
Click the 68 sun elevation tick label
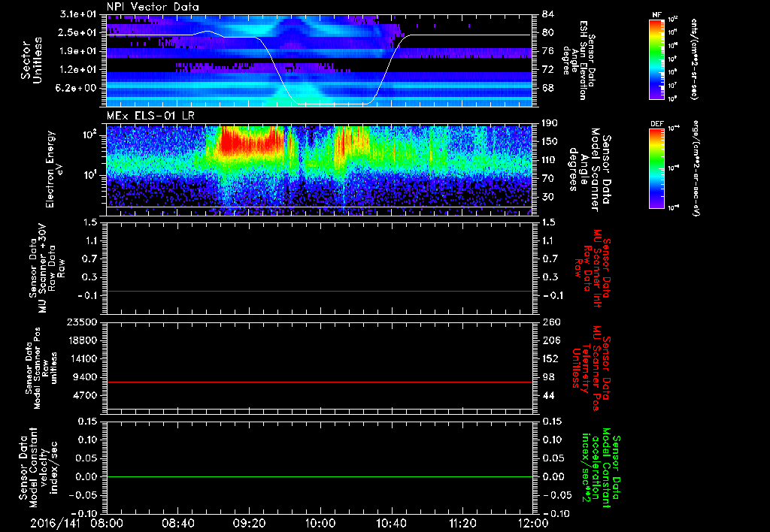pyautogui.click(x=547, y=88)
